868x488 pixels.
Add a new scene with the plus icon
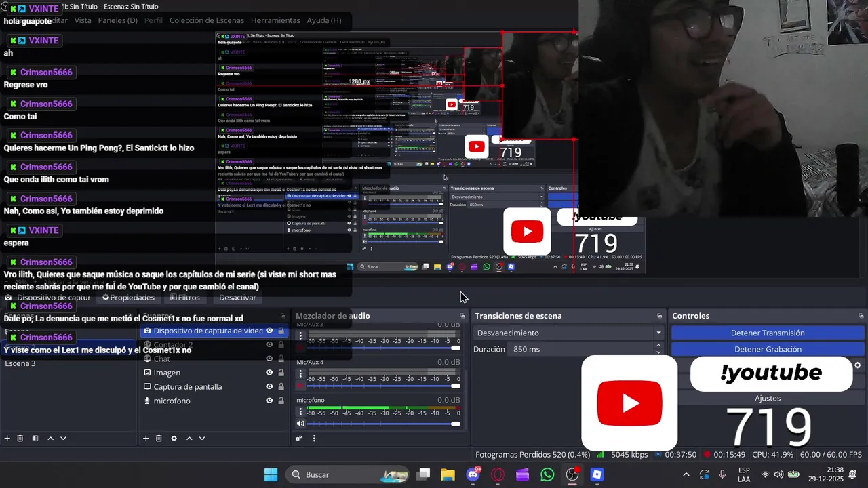[7, 439]
